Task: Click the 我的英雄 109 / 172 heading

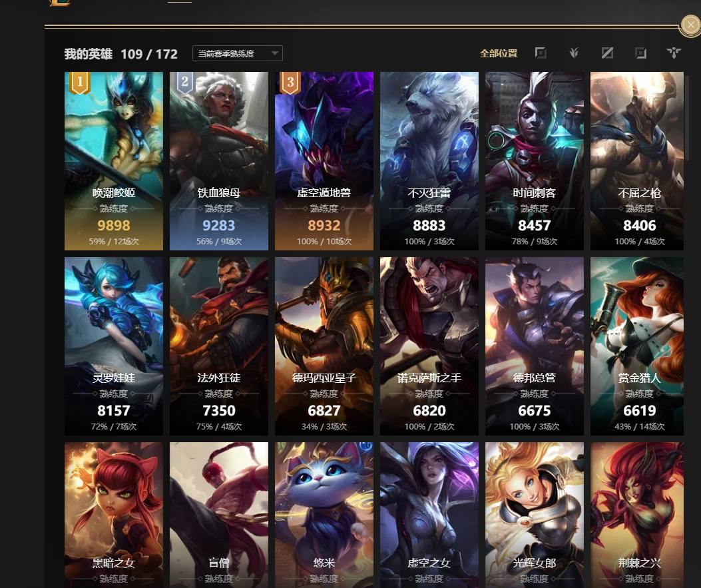Action: tap(120, 54)
